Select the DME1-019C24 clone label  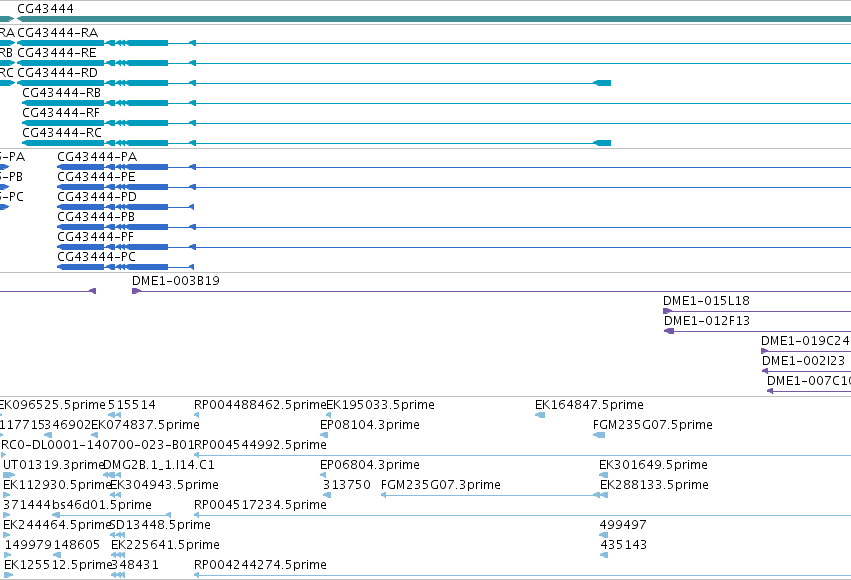tap(805, 341)
